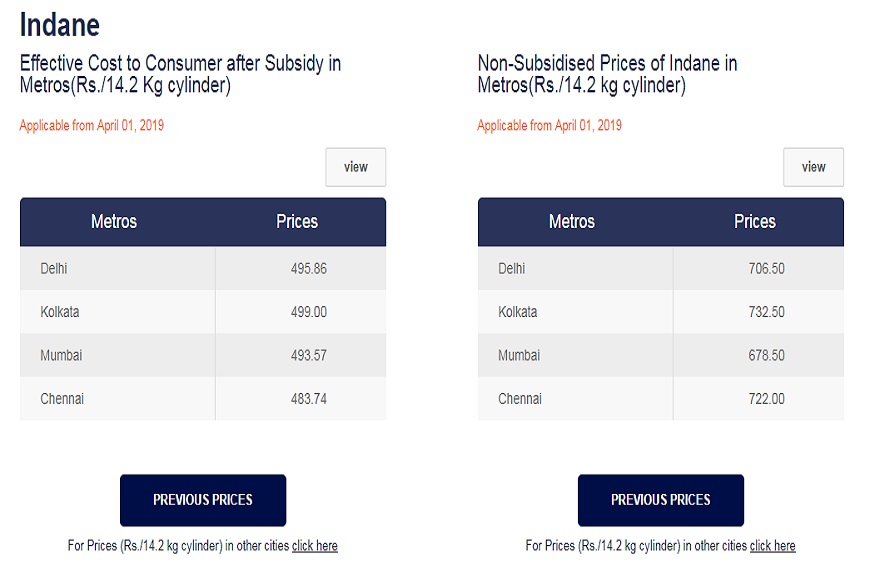
Task: Open Previous Prices under subsidised table
Action: (x=203, y=500)
